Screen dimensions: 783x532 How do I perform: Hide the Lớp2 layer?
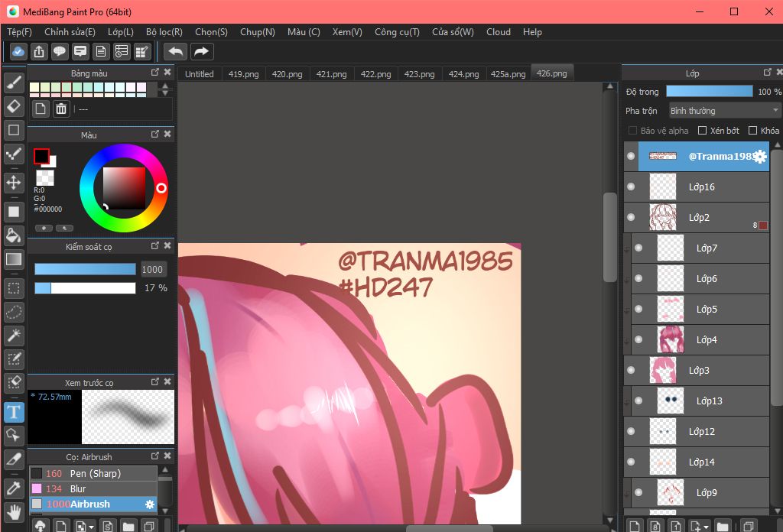pos(631,217)
